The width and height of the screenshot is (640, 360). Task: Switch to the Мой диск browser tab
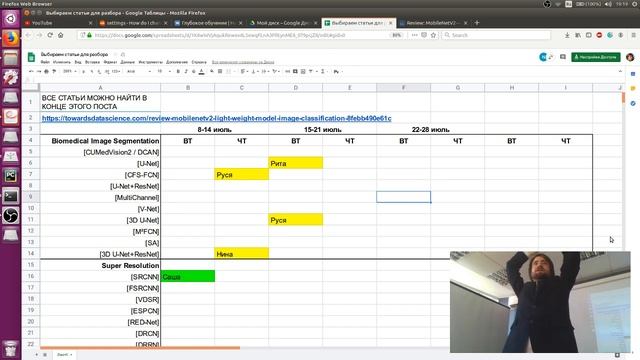[x=283, y=23]
